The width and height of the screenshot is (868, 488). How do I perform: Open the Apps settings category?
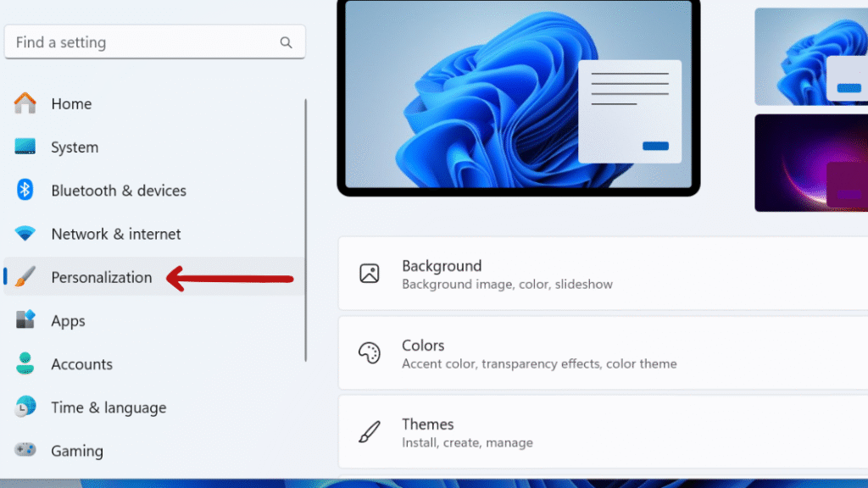coord(154,320)
